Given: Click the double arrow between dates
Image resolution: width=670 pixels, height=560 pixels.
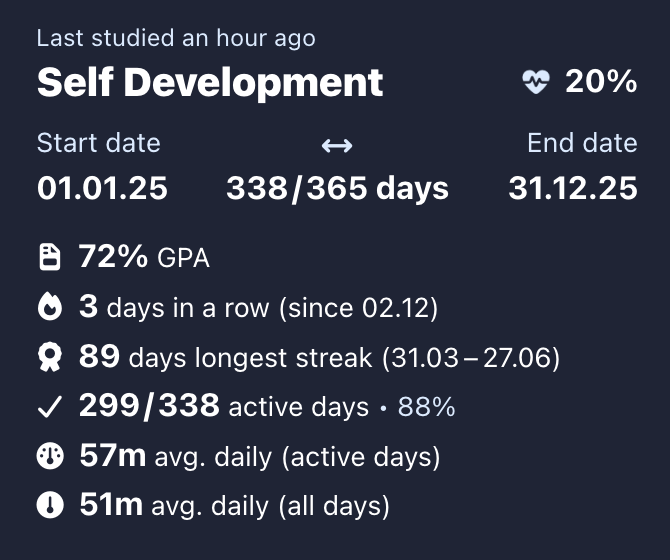Looking at the screenshot, I should (336, 146).
